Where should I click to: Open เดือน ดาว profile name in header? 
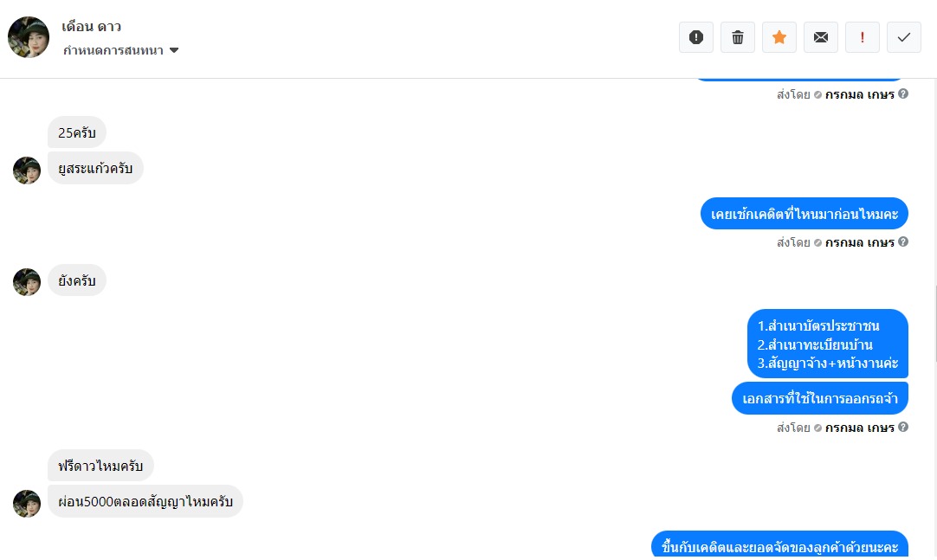[x=92, y=26]
